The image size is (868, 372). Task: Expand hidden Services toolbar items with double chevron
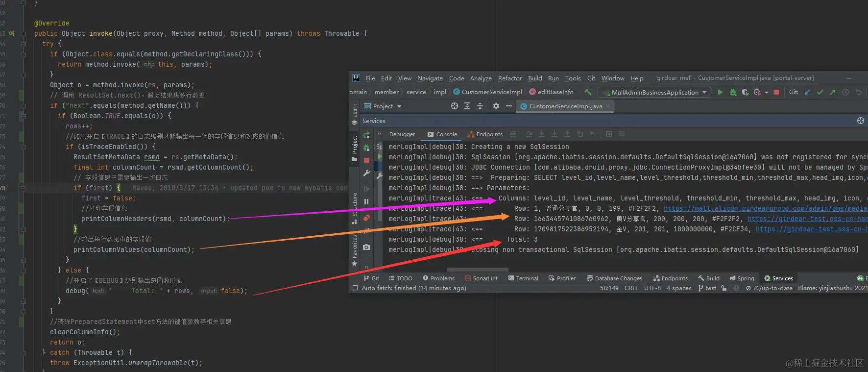pos(379,133)
